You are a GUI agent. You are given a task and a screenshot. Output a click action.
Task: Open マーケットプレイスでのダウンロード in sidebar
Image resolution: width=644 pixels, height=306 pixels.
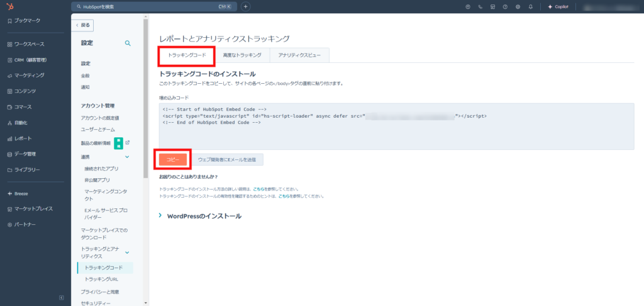104,234
